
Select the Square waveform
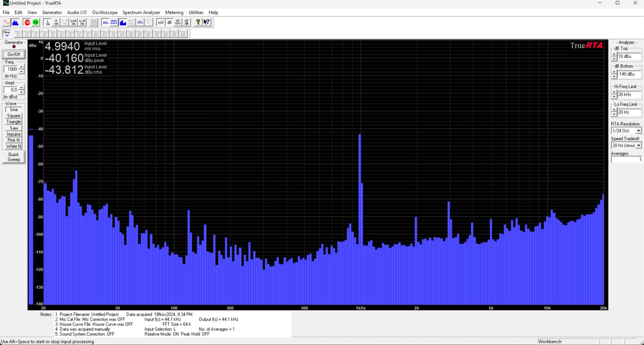click(14, 116)
